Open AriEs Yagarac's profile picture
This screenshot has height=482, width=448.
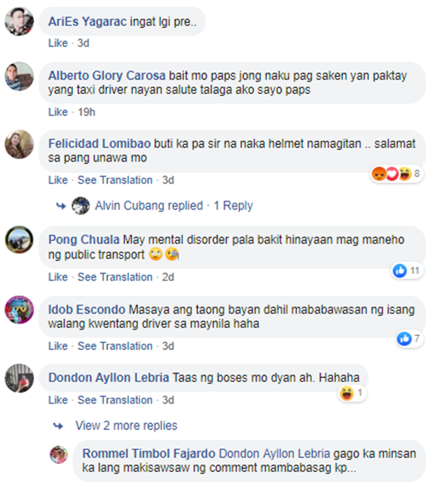(19, 22)
